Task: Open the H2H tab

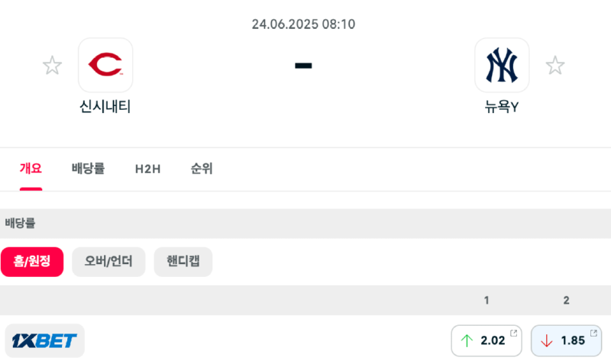Action: pos(147,169)
